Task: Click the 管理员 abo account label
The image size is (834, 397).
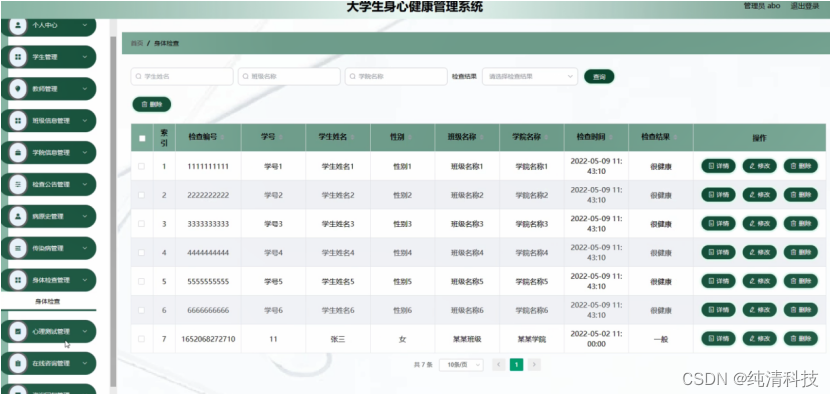Action: click(x=762, y=6)
